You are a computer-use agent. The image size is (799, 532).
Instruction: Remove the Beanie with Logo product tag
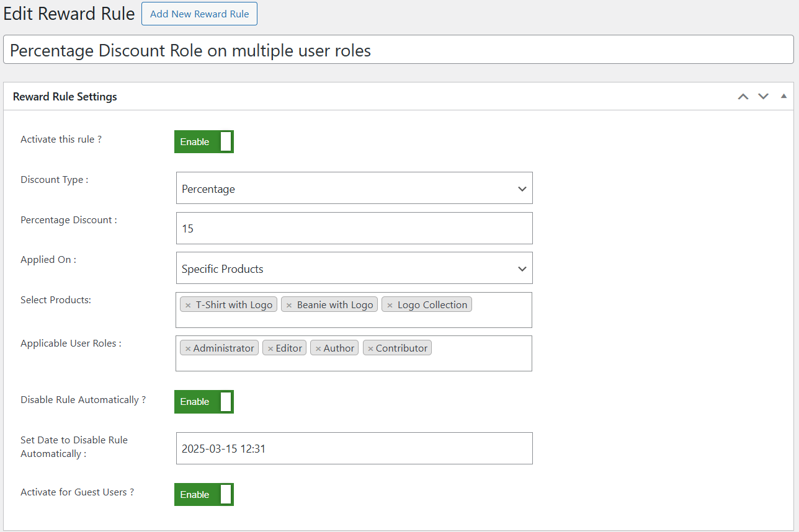pos(289,304)
